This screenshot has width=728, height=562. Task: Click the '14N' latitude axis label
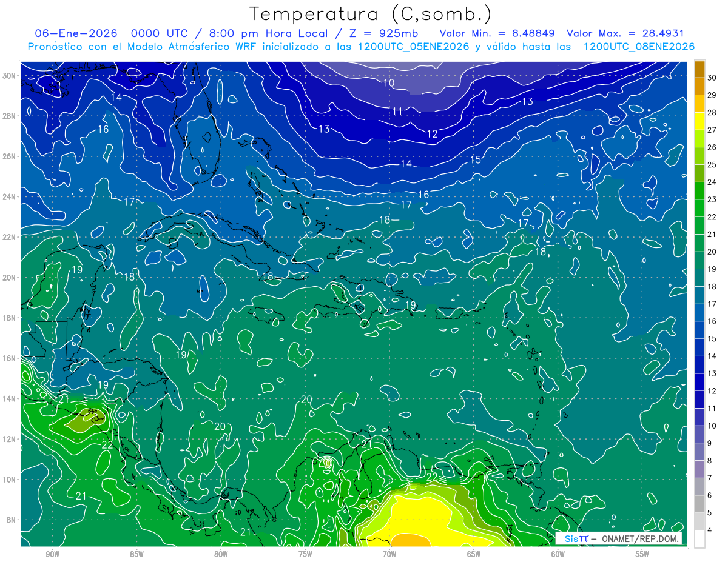click(9, 399)
